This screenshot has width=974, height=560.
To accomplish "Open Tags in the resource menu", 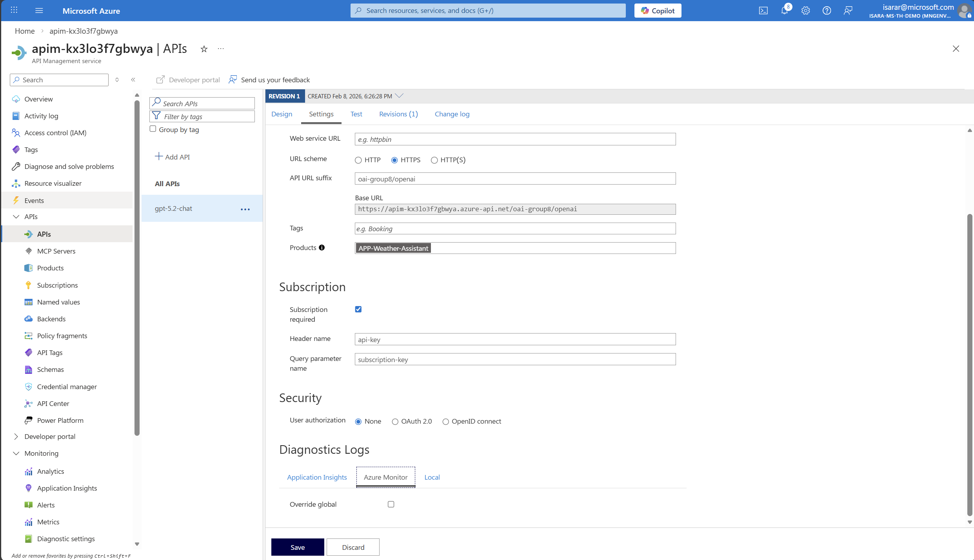I will [31, 150].
